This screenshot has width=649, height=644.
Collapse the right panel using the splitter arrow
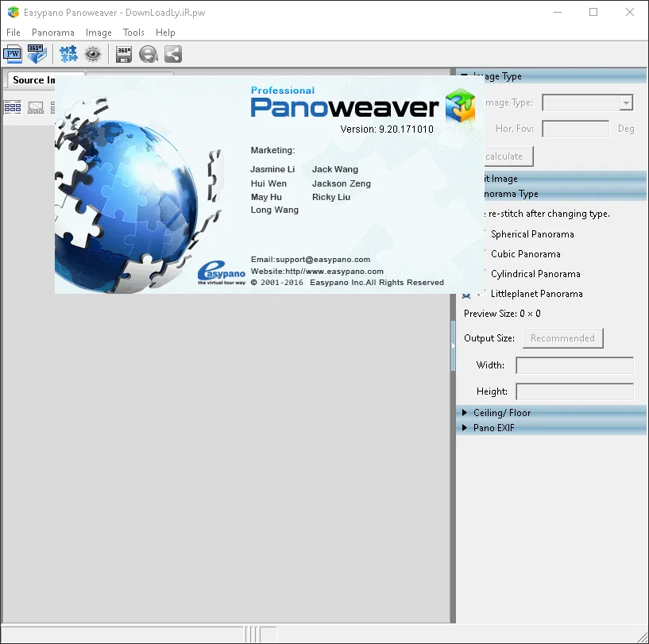454,345
